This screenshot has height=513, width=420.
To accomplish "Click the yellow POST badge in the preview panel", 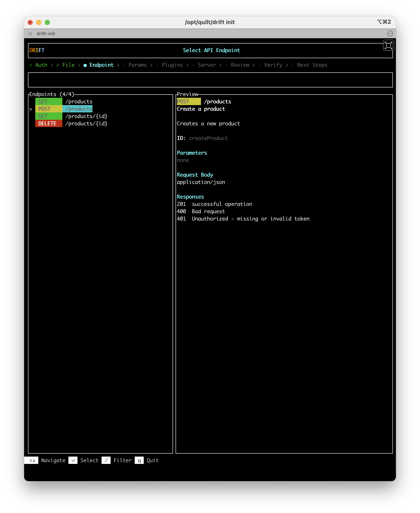I will 189,101.
